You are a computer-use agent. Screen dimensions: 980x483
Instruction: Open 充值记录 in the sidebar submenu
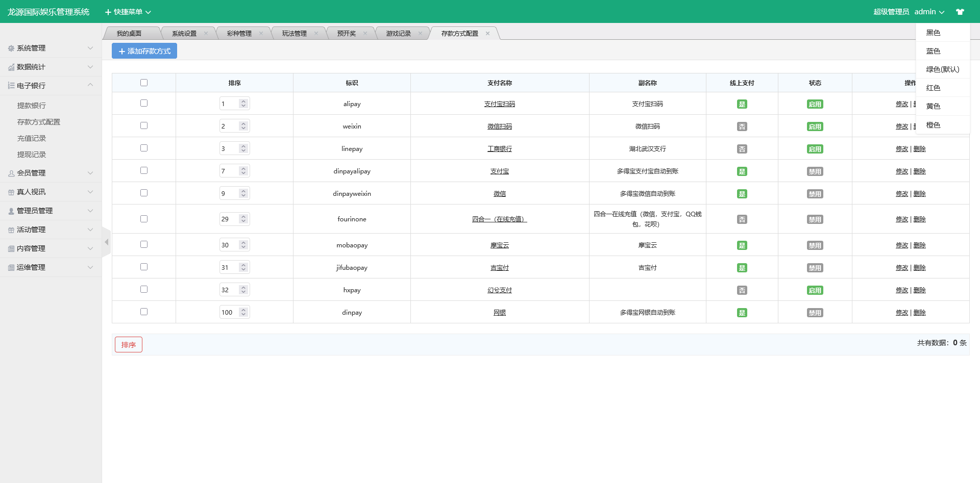(32, 138)
